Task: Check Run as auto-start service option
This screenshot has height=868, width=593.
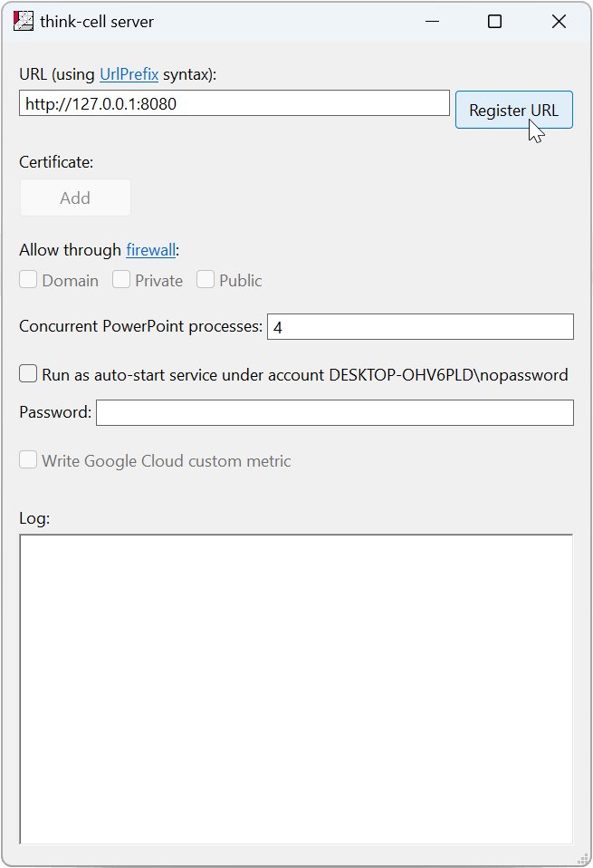Action: (x=28, y=373)
